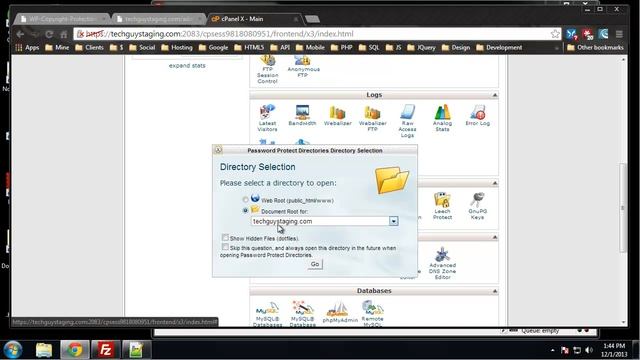Open the phpMyAdmin icon

pos(340,313)
